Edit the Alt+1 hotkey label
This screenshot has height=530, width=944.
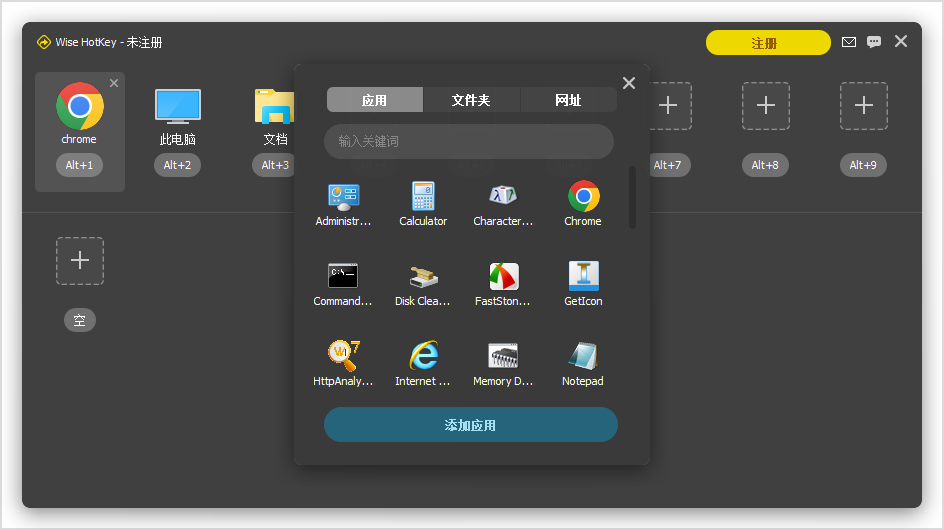click(79, 165)
